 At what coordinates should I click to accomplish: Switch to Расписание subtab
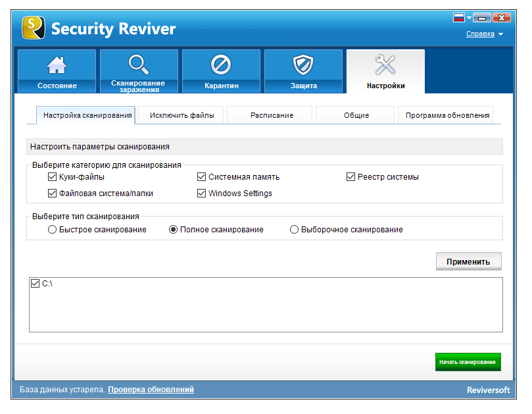coord(270,115)
